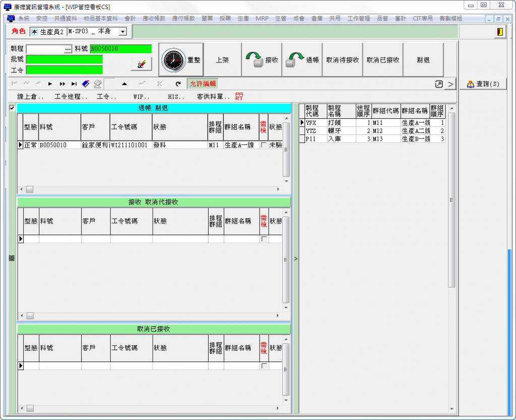Toggle 需檢 checkbox in the B0050010 row

(x=264, y=145)
